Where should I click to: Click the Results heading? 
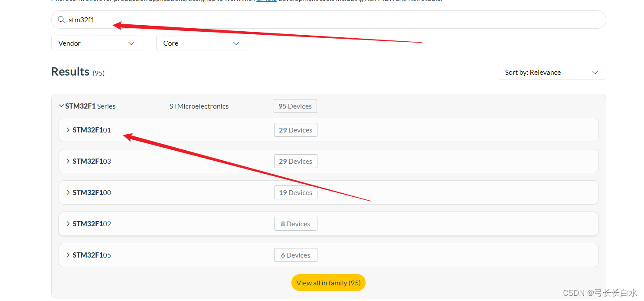70,72
